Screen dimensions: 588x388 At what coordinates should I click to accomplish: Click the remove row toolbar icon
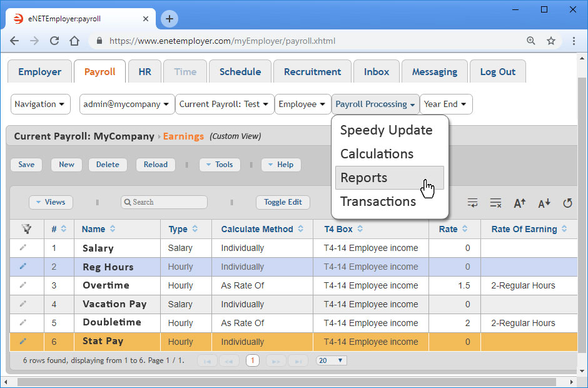(x=495, y=202)
